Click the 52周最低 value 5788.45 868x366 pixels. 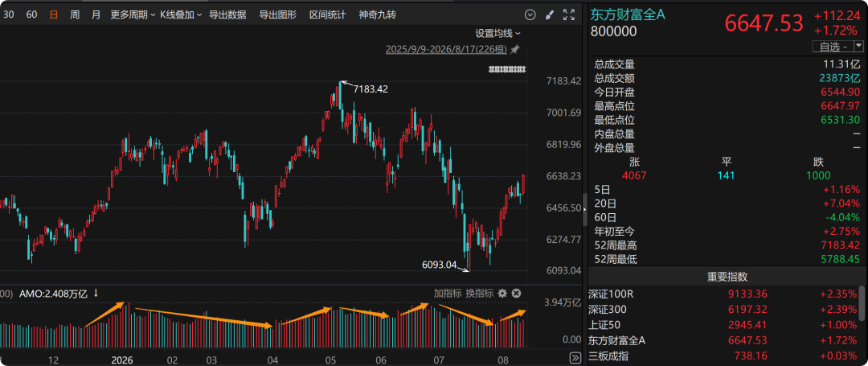pyautogui.click(x=841, y=259)
